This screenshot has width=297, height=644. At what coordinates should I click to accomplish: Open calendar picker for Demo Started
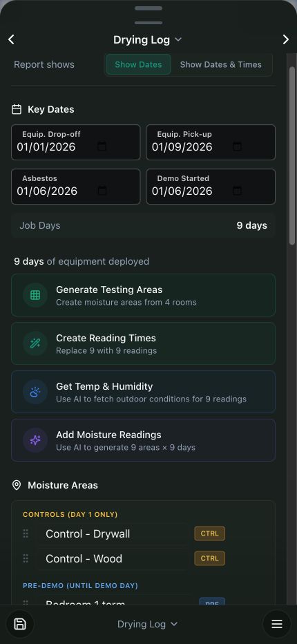point(237,191)
